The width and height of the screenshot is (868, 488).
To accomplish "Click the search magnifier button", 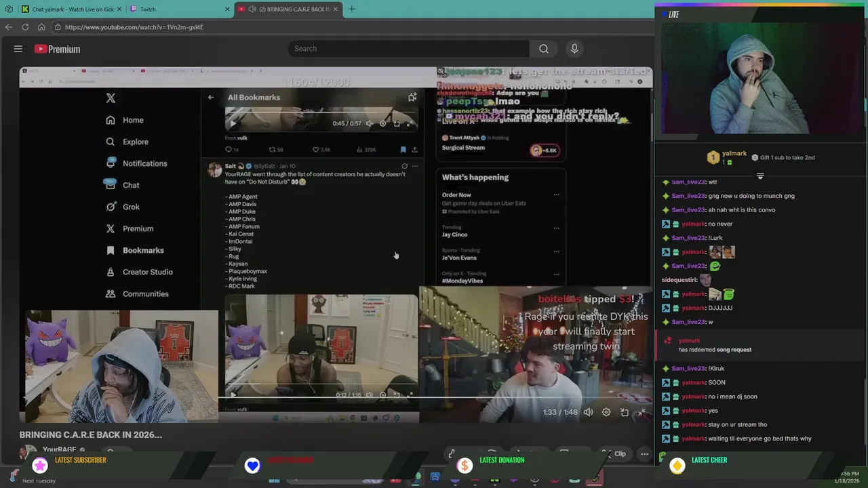I will [544, 49].
